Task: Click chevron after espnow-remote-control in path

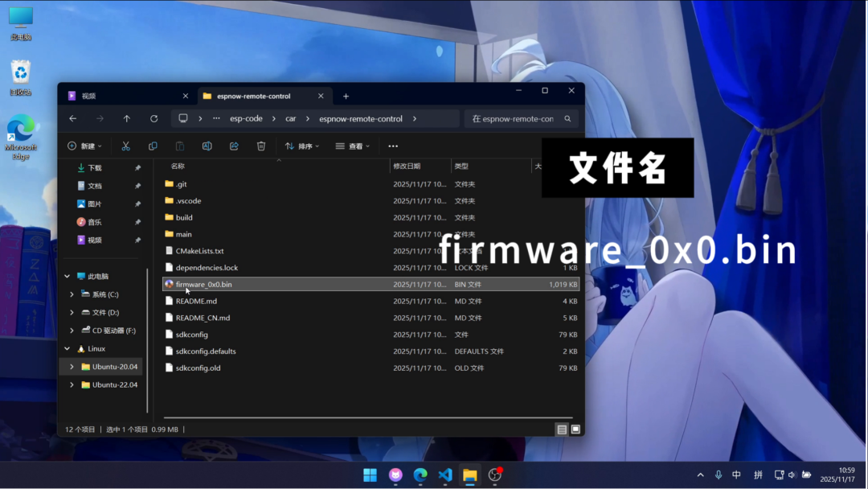Action: [414, 118]
